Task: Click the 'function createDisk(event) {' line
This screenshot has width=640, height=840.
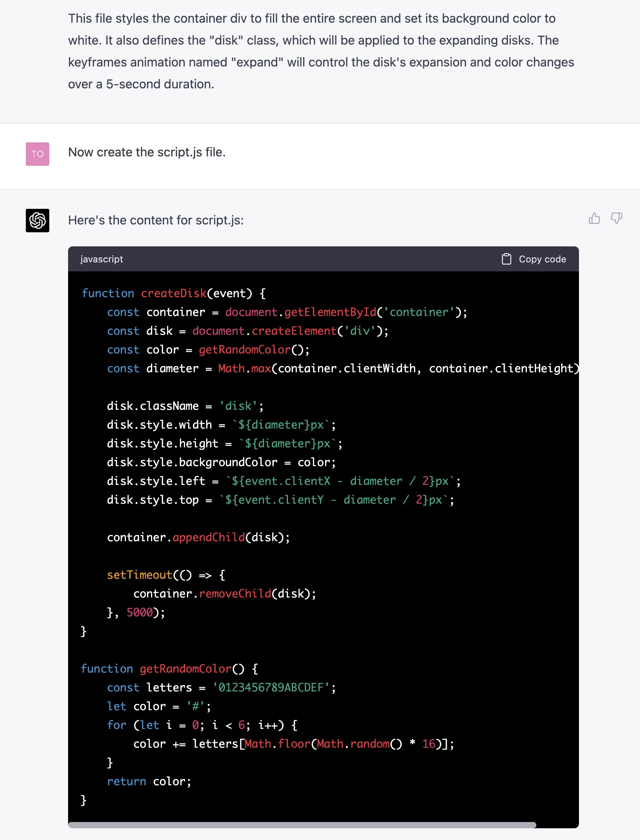Action: (174, 293)
